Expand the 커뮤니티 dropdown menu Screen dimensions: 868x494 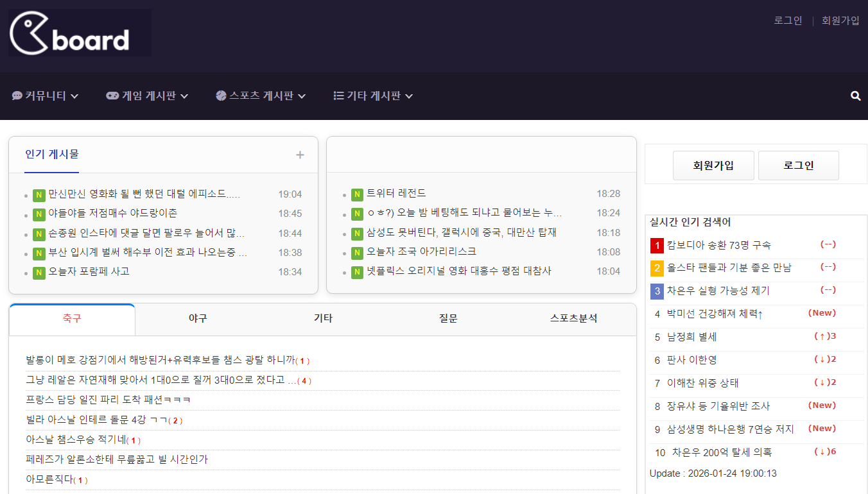tap(45, 96)
